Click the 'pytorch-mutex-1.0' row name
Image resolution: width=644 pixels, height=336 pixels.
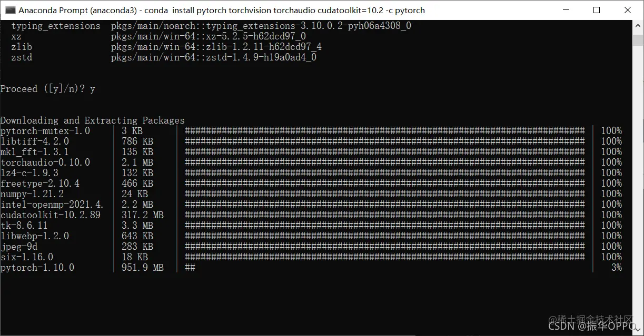45,131
